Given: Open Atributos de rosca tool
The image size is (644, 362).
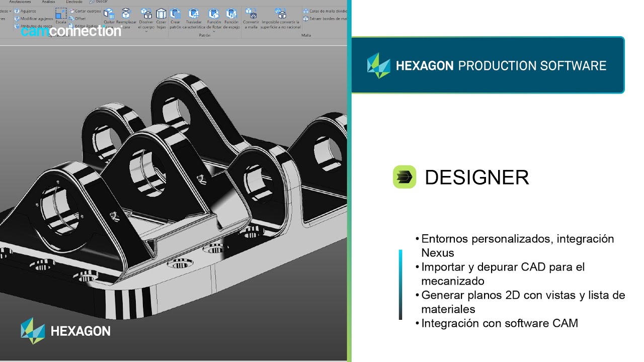Looking at the screenshot, I should click(x=33, y=26).
